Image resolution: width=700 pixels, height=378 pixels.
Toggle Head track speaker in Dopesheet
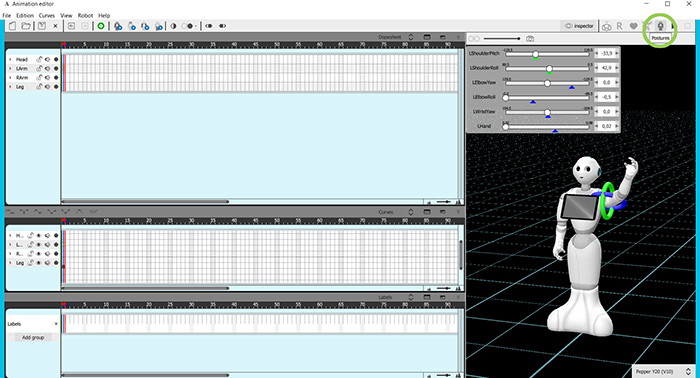pyautogui.click(x=47, y=59)
